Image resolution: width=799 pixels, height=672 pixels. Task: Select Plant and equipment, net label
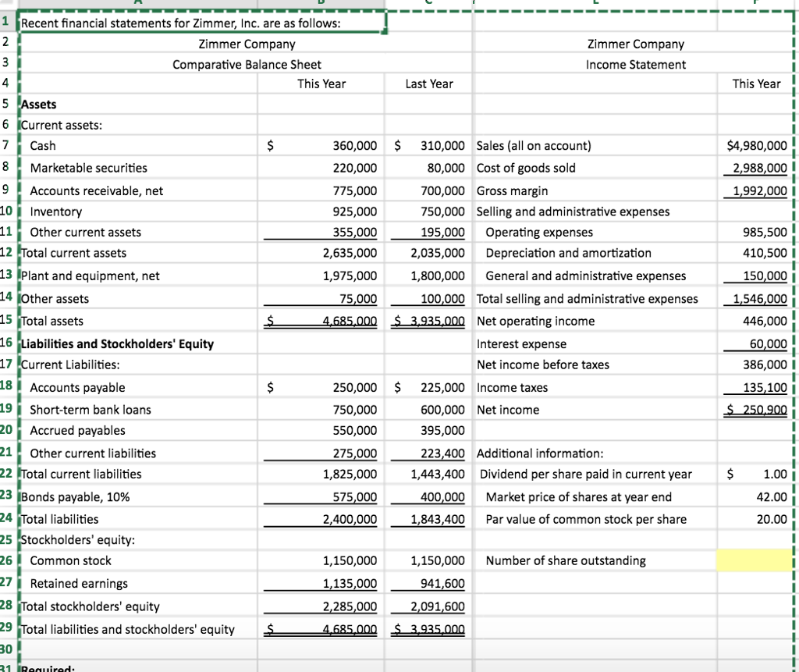pos(90,276)
